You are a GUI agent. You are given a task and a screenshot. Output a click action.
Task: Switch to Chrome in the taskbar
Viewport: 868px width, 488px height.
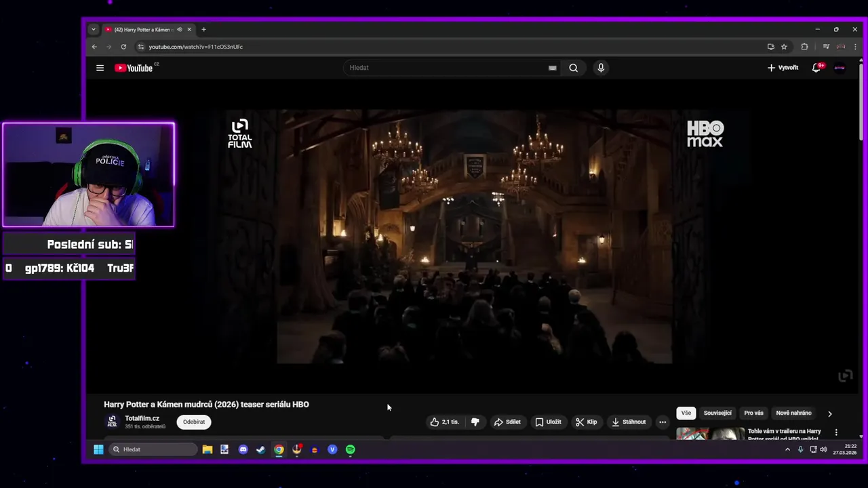(x=279, y=449)
